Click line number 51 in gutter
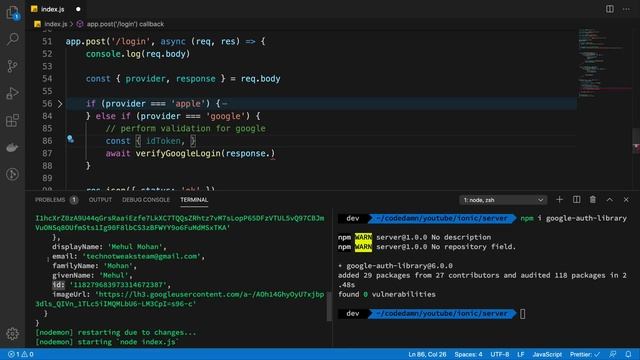 [47, 41]
